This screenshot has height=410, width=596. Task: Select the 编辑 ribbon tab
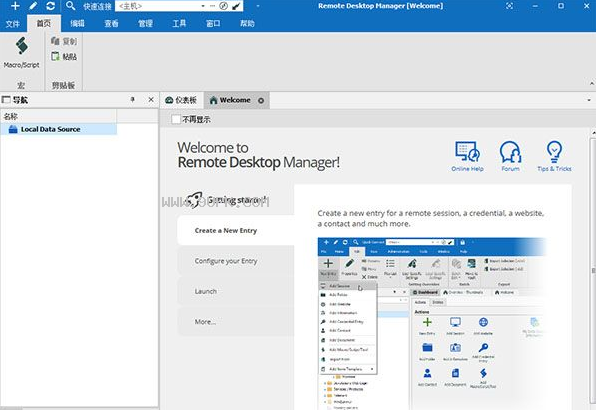(77, 24)
